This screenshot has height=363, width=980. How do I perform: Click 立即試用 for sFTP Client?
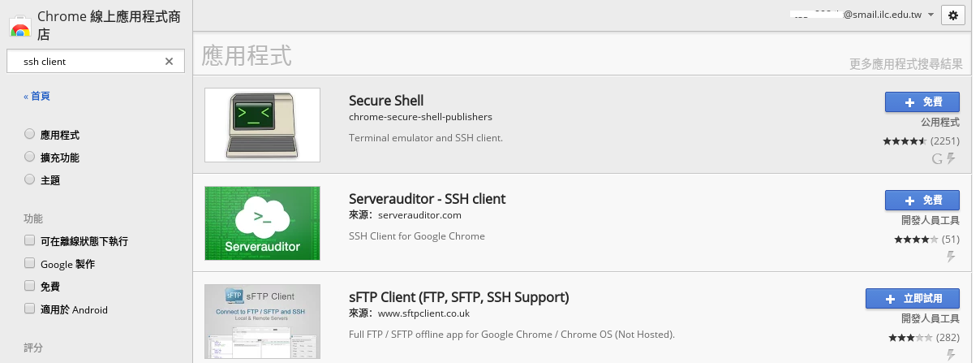[x=913, y=298]
